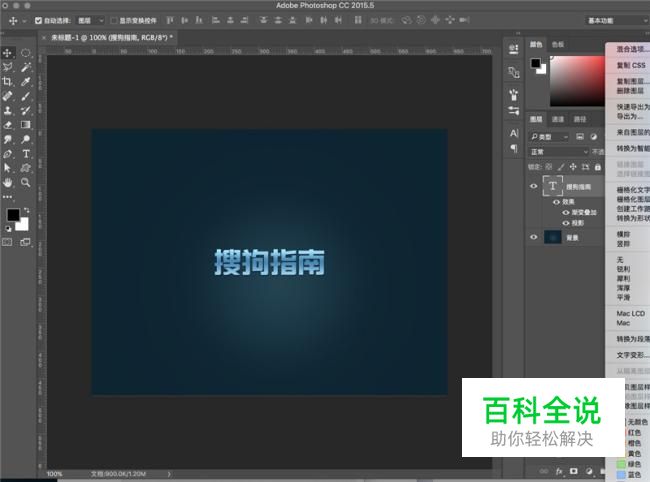Open the Move tool preset picker arrow

point(24,20)
